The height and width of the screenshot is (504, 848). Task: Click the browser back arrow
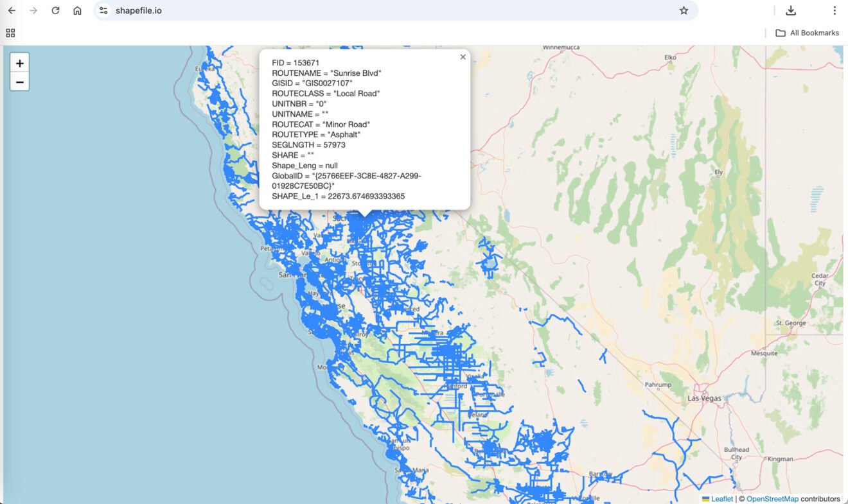click(12, 10)
